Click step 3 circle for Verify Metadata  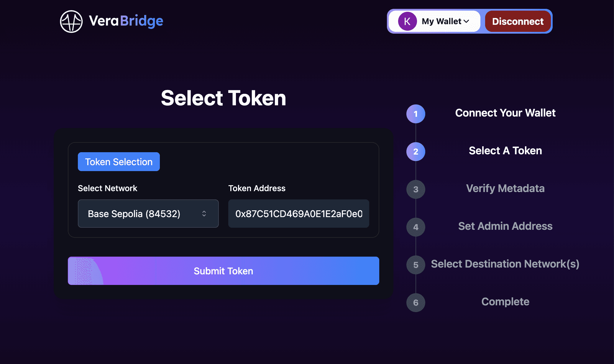416,189
